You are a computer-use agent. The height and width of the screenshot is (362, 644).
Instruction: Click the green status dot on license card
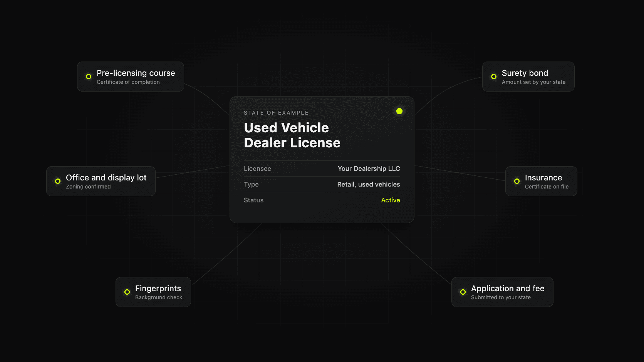pyautogui.click(x=399, y=111)
